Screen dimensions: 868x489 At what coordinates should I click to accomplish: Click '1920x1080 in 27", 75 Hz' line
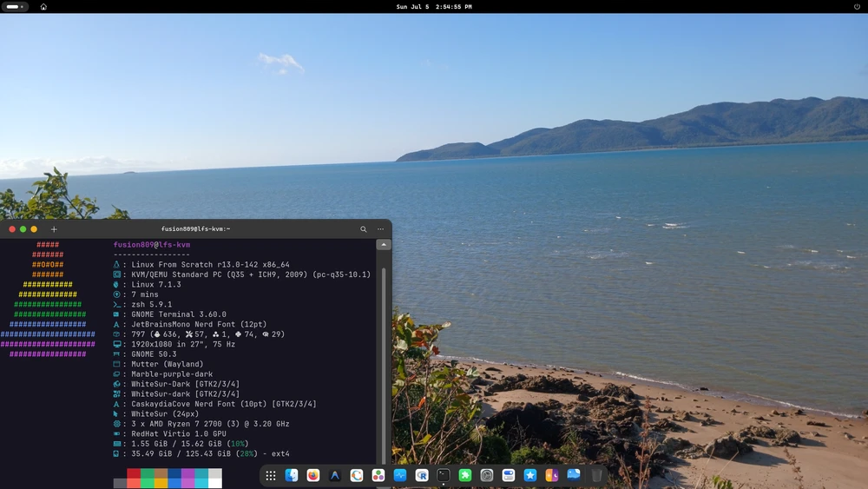183,344
